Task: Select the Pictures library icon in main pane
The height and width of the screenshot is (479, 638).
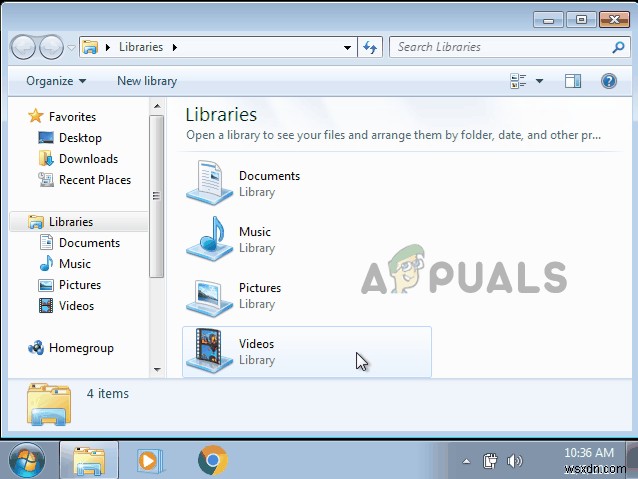Action: [209, 296]
